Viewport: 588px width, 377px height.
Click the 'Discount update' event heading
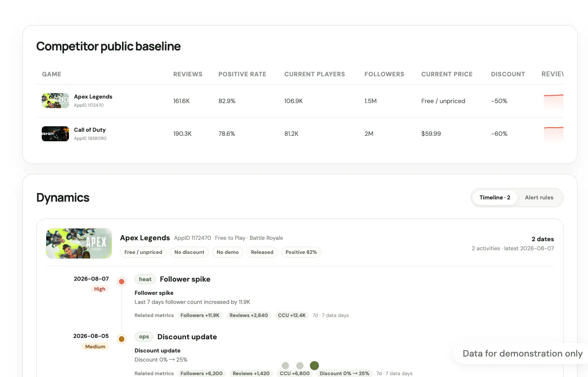coord(187,337)
